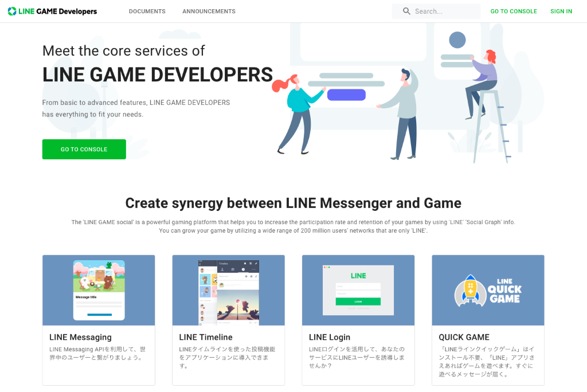Image resolution: width=587 pixels, height=392 pixels.
Task: Click the green GO TO CONSOLE button
Action: (84, 150)
